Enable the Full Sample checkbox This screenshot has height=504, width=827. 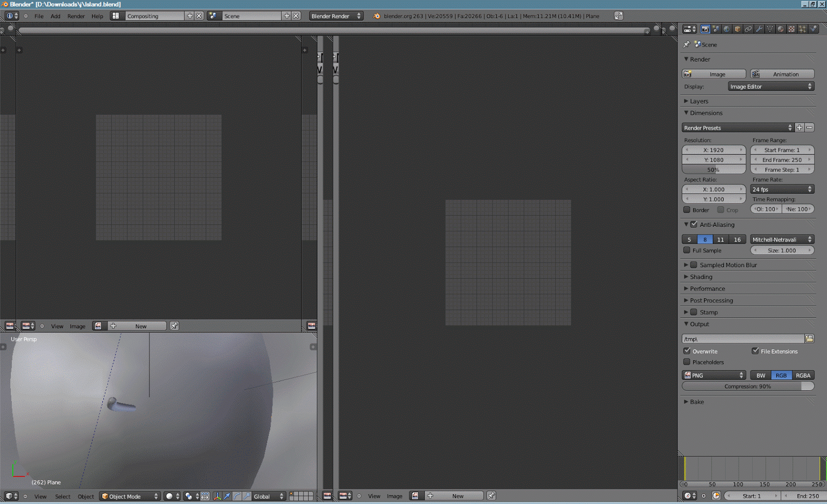(x=687, y=250)
